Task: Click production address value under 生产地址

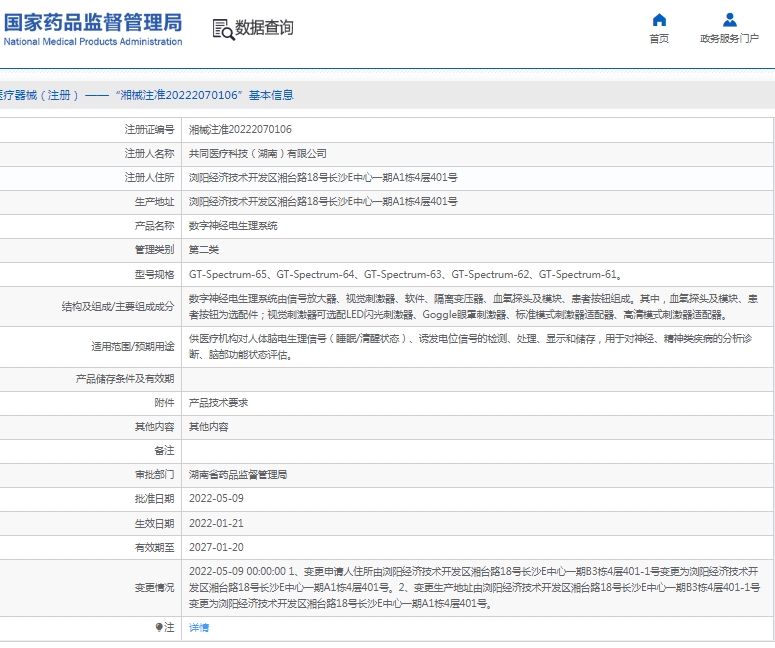Action: [x=323, y=202]
